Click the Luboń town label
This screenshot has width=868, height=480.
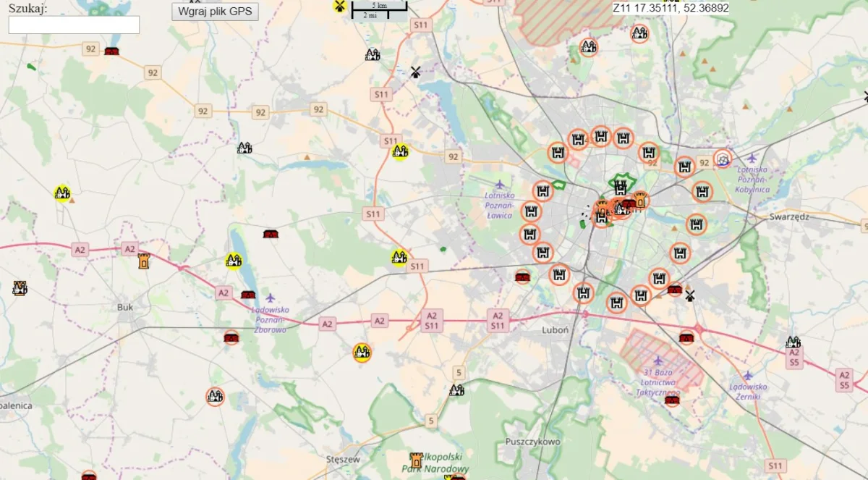click(x=556, y=329)
